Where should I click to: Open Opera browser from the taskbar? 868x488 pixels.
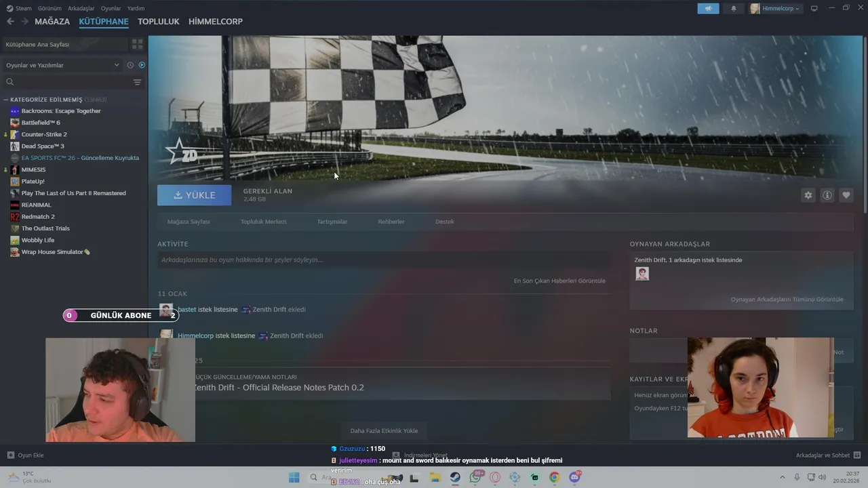coord(495,478)
